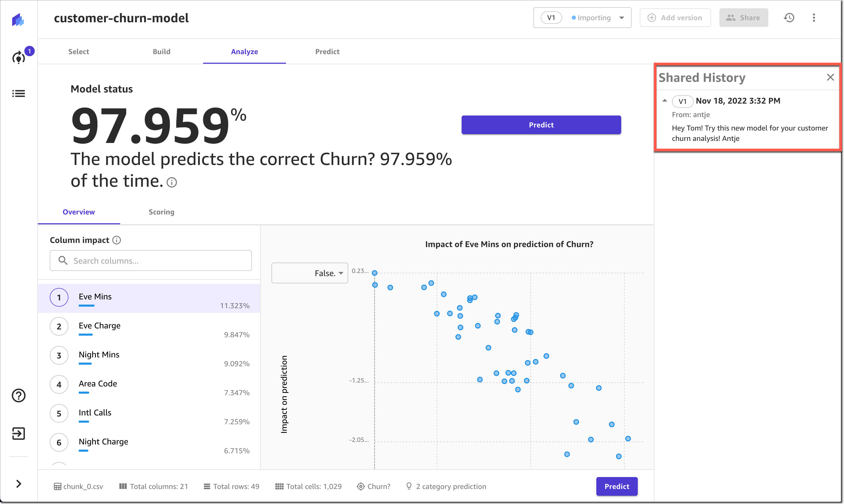Switch to the Scoring tab
Image resolution: width=844 pixels, height=504 pixels.
tap(161, 212)
